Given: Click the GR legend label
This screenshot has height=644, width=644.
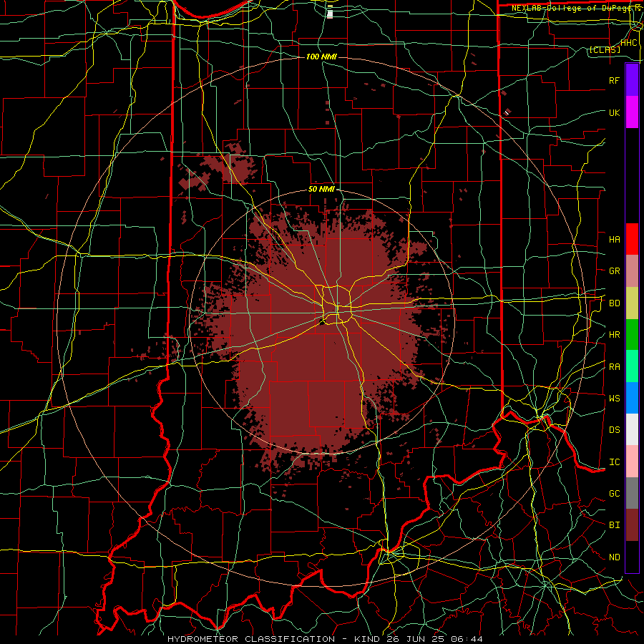Looking at the screenshot, I should (x=615, y=271).
